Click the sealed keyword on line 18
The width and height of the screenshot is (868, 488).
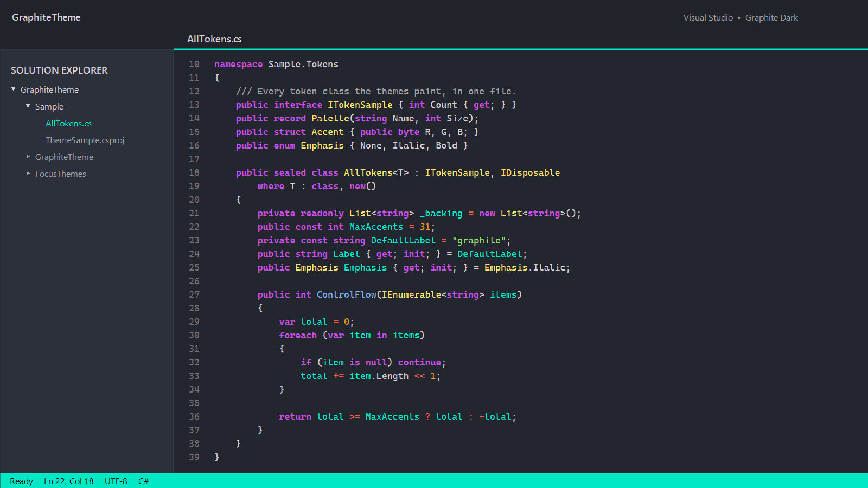(290, 172)
